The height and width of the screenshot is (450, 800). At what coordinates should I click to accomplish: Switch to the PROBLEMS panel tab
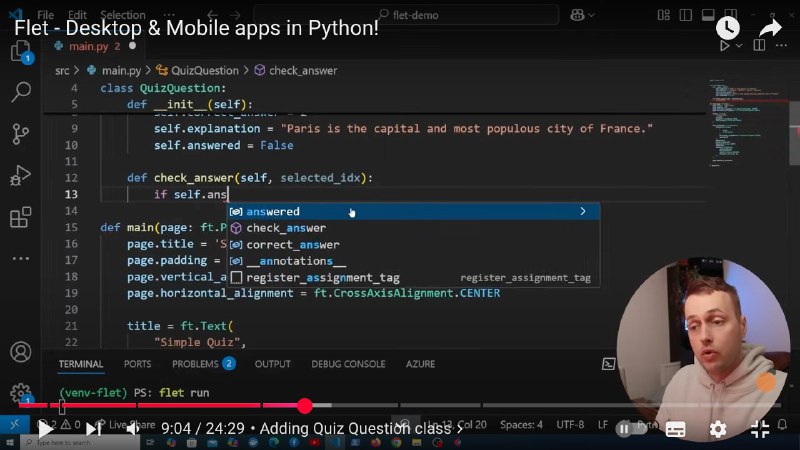[203, 364]
